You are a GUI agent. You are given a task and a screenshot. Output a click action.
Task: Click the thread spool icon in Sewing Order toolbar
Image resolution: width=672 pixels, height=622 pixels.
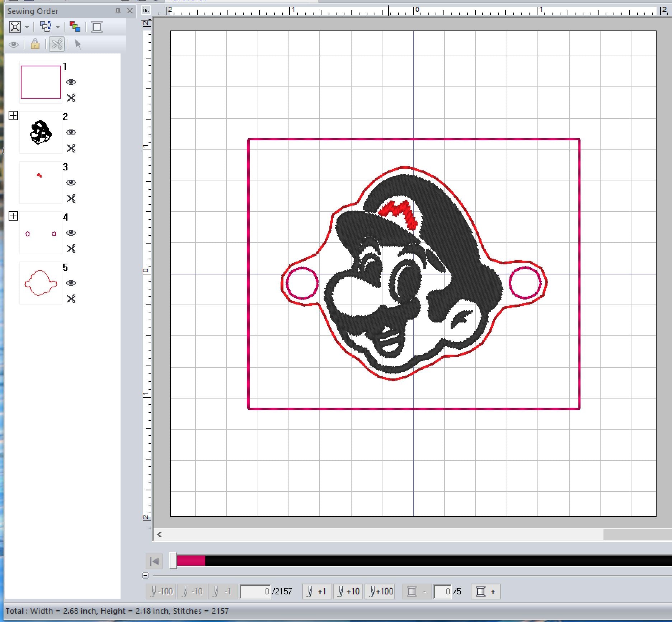click(x=97, y=27)
